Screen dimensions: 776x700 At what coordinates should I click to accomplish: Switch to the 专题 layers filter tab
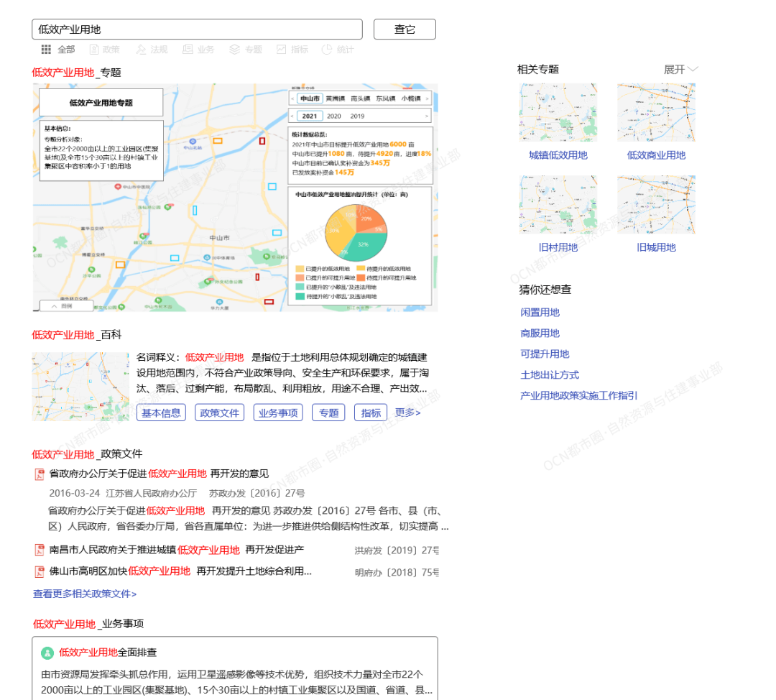246,50
